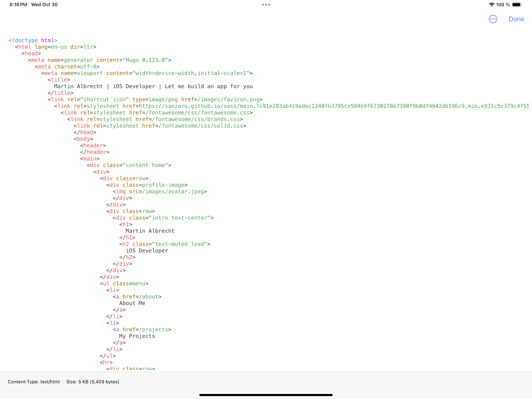
Task: Tap the three-dot multitasking indicator at top
Action: (x=266, y=5)
